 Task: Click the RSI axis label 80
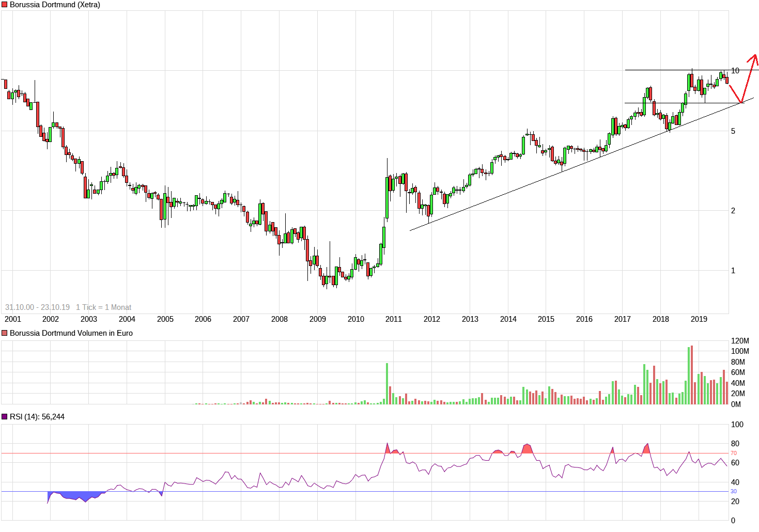[x=735, y=444]
